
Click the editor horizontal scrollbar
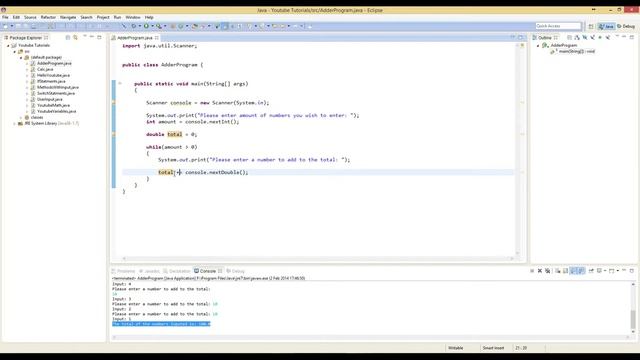tap(318, 258)
